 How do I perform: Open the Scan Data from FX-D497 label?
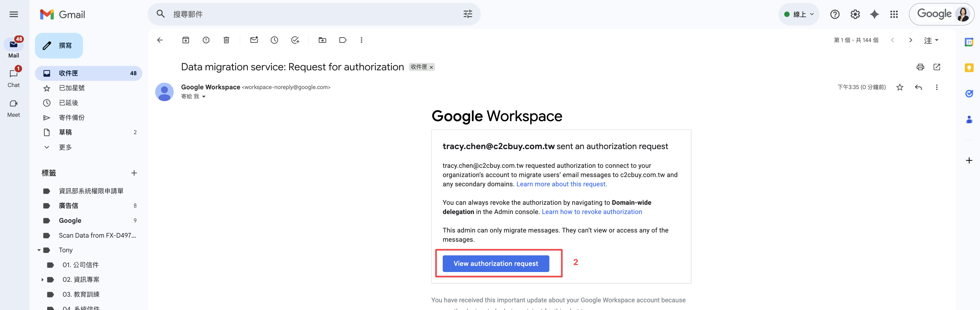click(x=89, y=236)
